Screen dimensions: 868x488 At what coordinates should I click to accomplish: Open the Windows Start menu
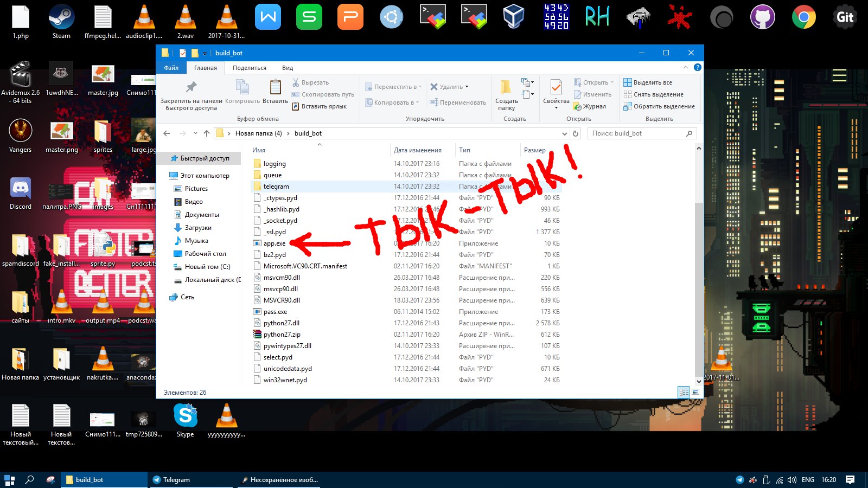point(9,480)
